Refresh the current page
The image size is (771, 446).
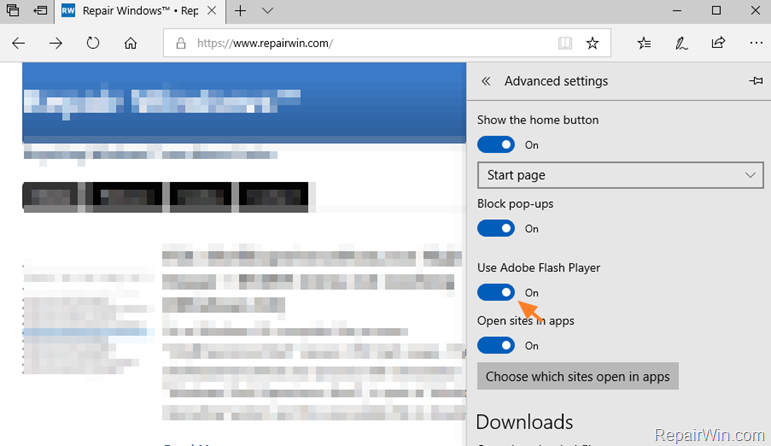(x=93, y=43)
